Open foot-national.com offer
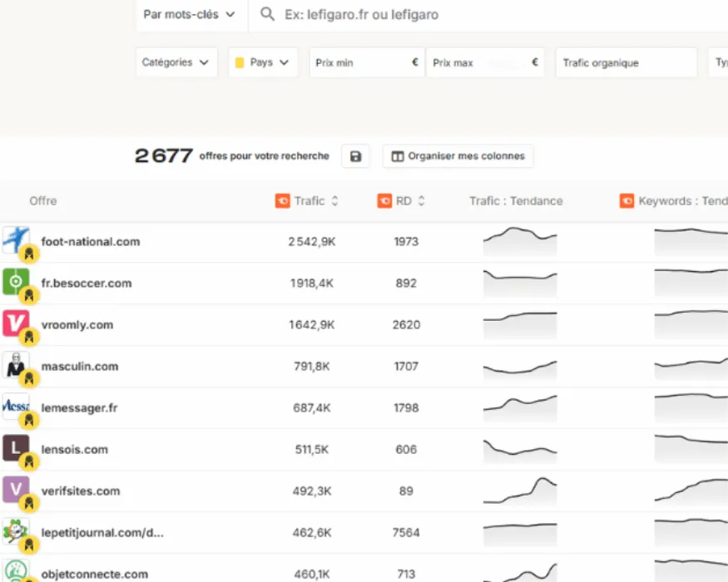The height and width of the screenshot is (582, 728). 91,242
